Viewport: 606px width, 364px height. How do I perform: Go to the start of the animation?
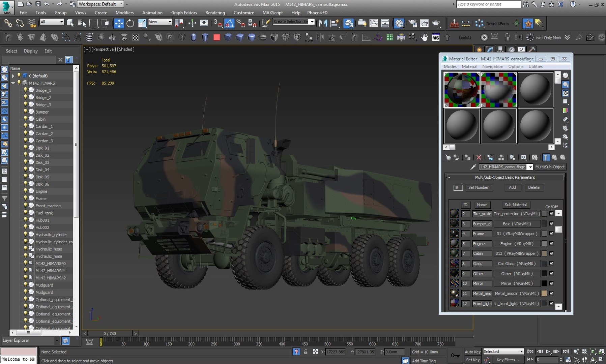point(530,352)
